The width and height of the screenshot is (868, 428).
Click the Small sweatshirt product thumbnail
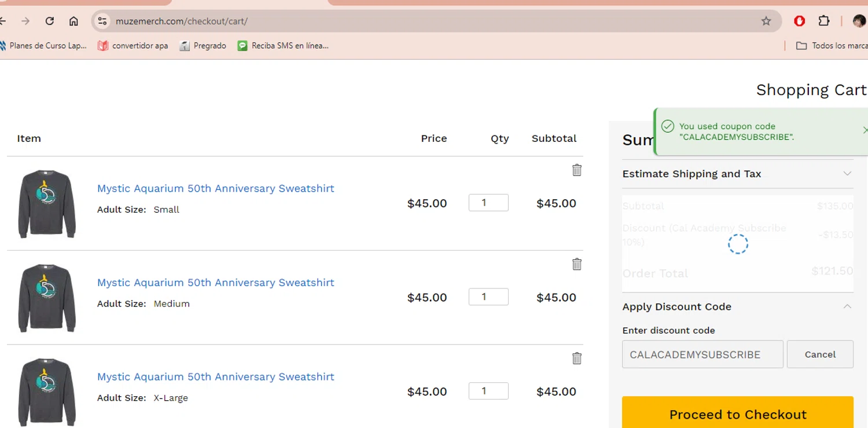[x=47, y=204]
